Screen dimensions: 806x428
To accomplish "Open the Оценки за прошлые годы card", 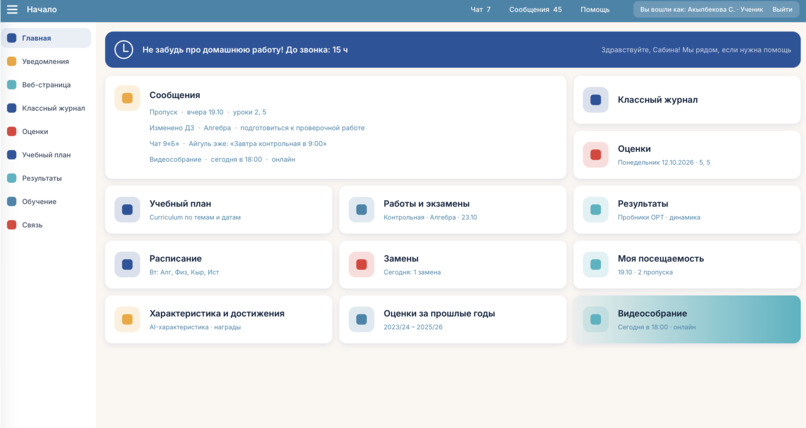I will 452,319.
